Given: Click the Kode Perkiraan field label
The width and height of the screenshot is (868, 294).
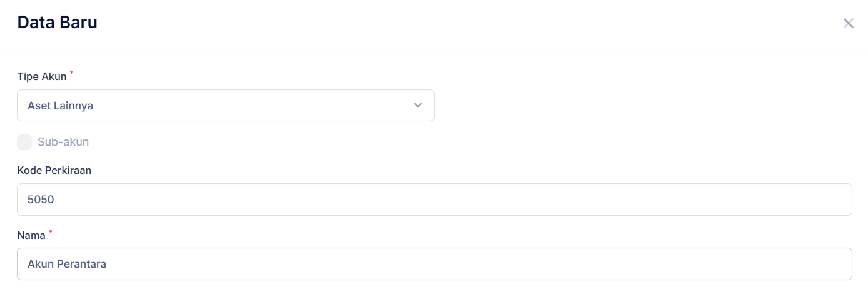Looking at the screenshot, I should (54, 170).
